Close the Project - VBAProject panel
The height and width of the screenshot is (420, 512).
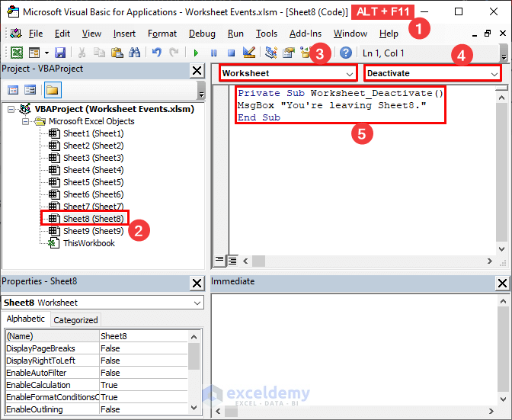pyautogui.click(x=197, y=71)
